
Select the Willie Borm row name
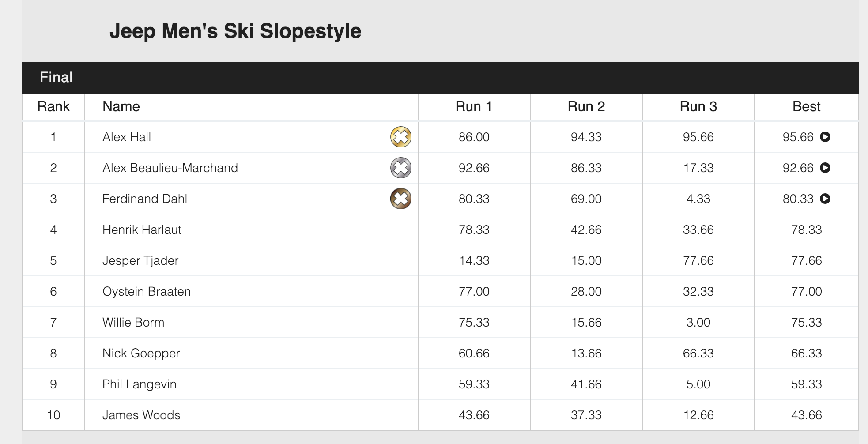[x=133, y=322]
